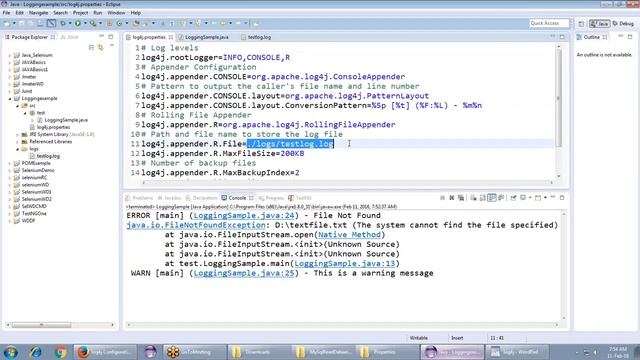Click the Pin Console icon
Screen dimensions: 640x360
click(x=513, y=198)
